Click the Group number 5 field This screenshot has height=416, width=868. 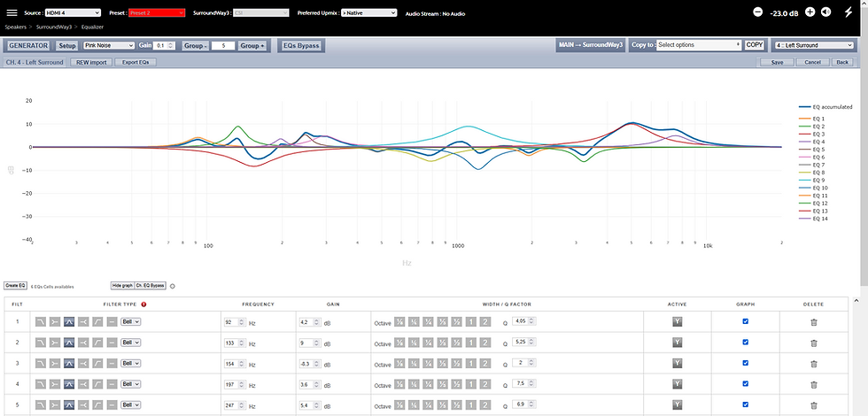222,46
